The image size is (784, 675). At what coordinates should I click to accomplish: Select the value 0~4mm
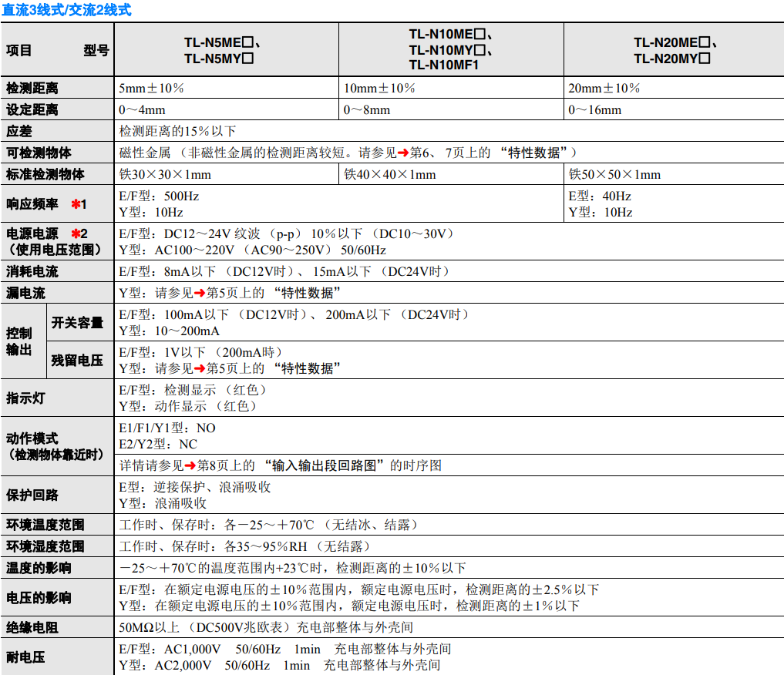142,110
